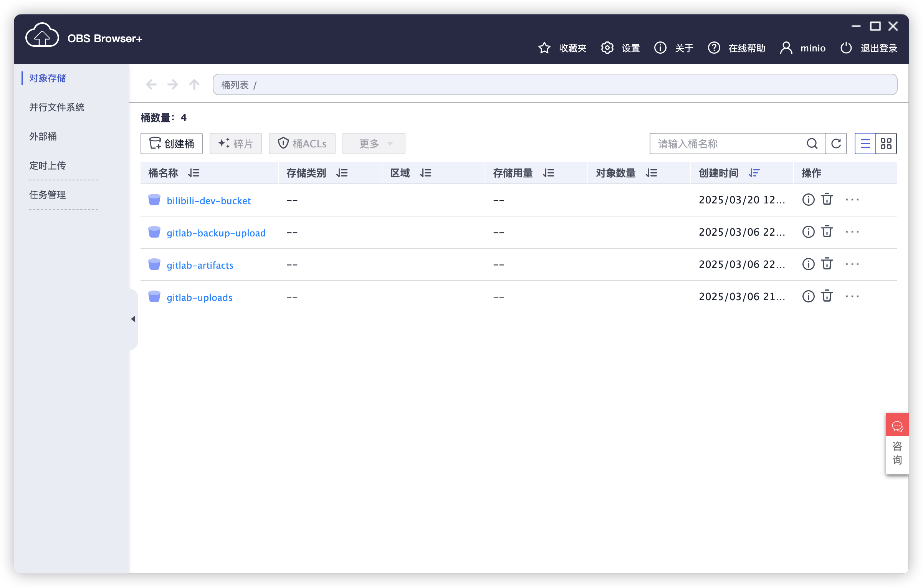Open Settings gear in header
The height and width of the screenshot is (588, 923).
[x=607, y=48]
